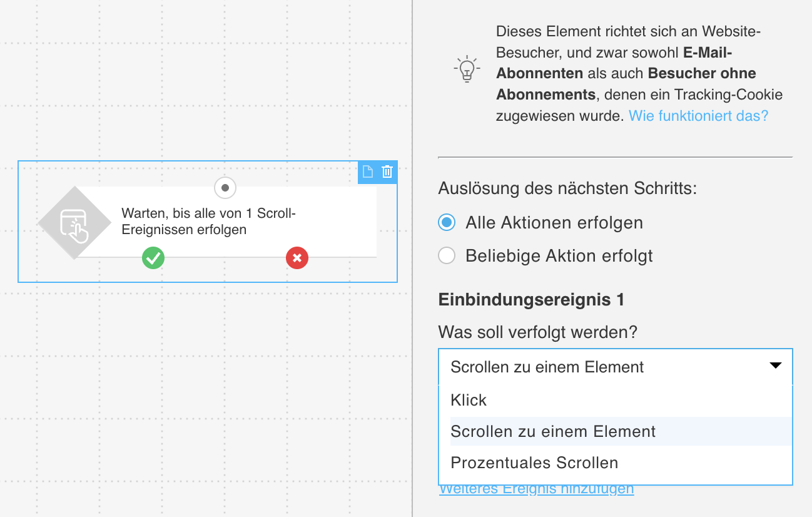The width and height of the screenshot is (812, 517).
Task: Click the connection point circle above the element
Action: click(x=225, y=188)
